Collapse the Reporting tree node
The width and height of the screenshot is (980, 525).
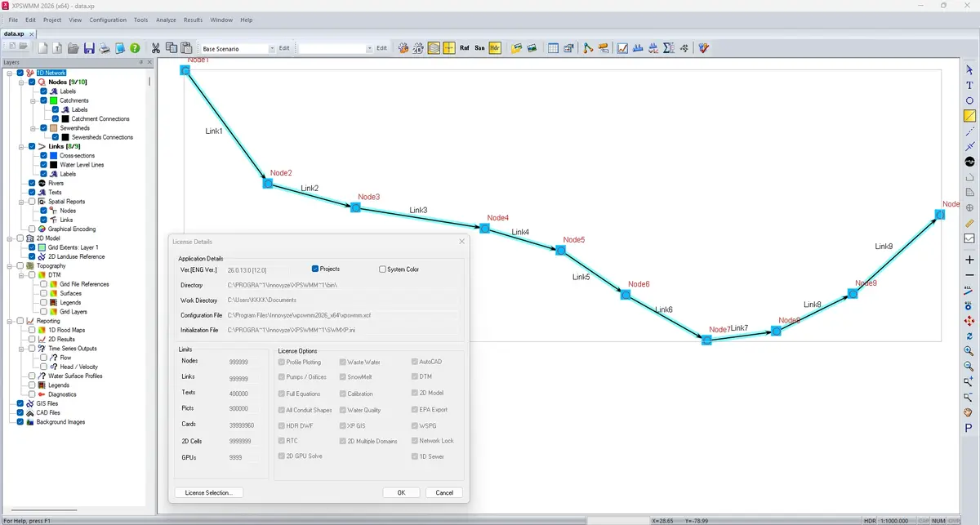[x=9, y=321]
